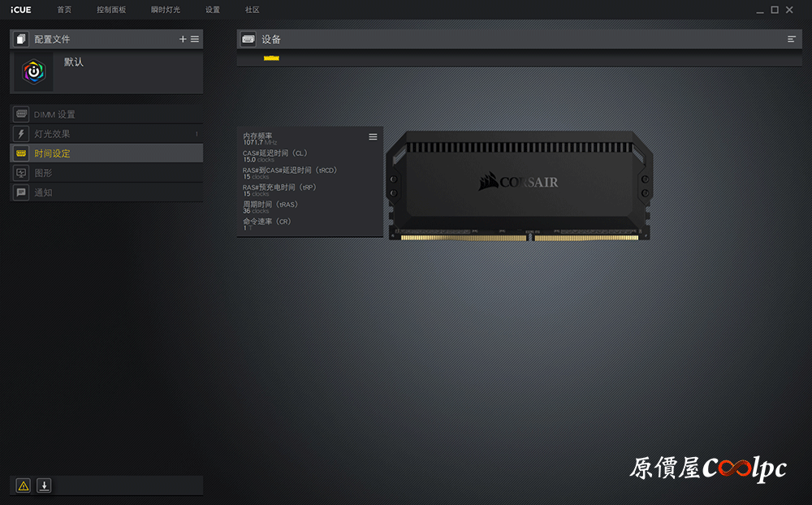Select the 默认 profile name
The height and width of the screenshot is (505, 812).
pos(74,62)
